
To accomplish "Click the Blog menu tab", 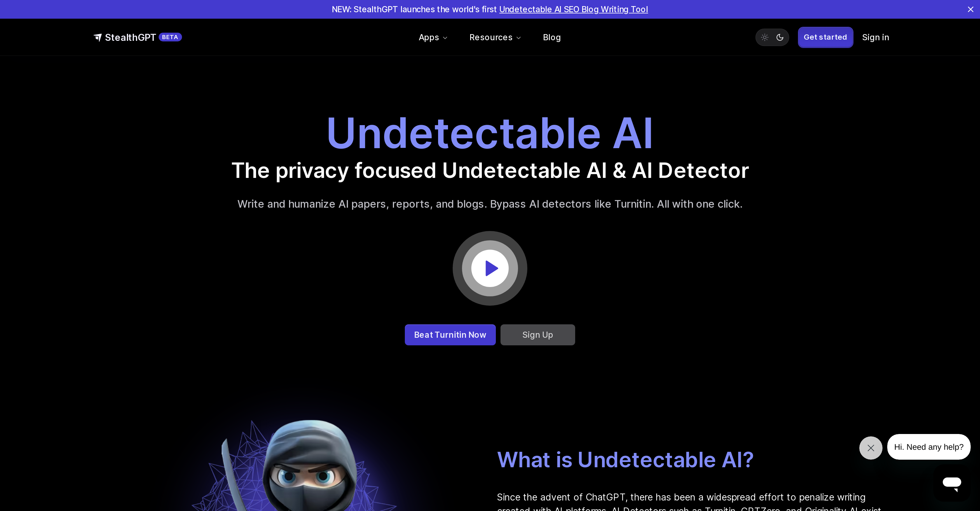I will click(552, 37).
